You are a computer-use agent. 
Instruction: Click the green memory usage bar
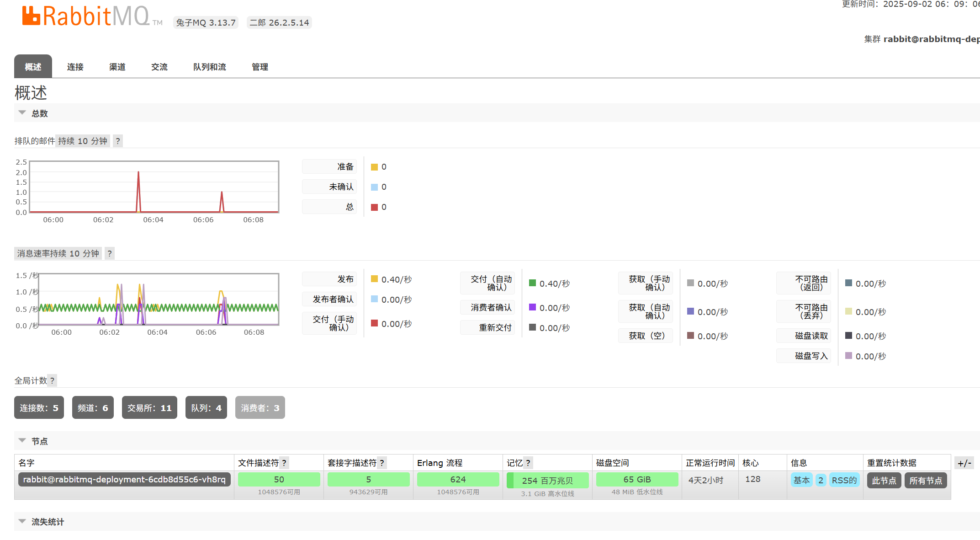coord(547,480)
